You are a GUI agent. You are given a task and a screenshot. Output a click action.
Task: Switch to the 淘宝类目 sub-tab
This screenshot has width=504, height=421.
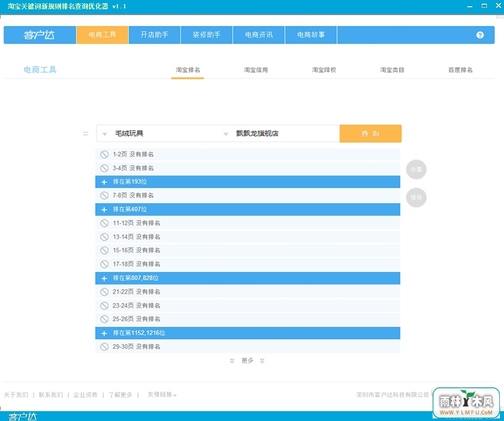[x=392, y=70]
